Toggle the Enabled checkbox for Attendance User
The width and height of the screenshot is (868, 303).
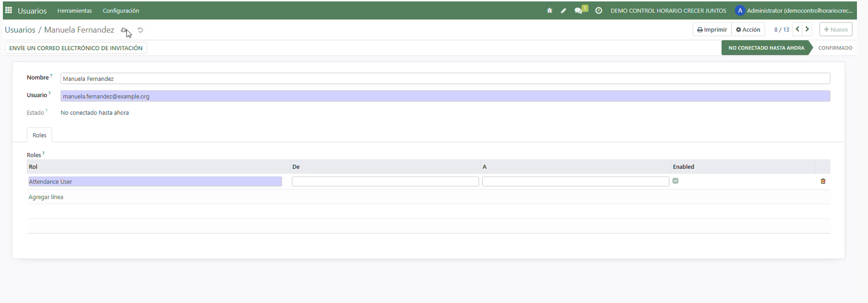click(675, 181)
